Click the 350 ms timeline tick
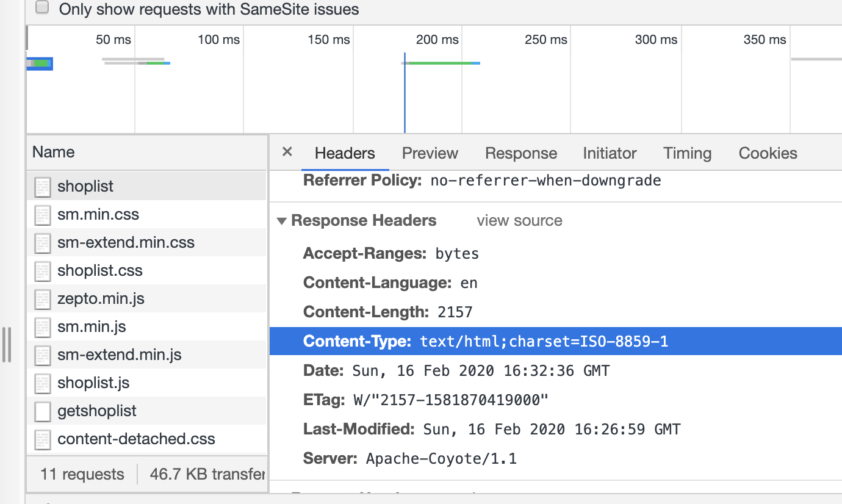842x504 pixels. click(x=765, y=40)
